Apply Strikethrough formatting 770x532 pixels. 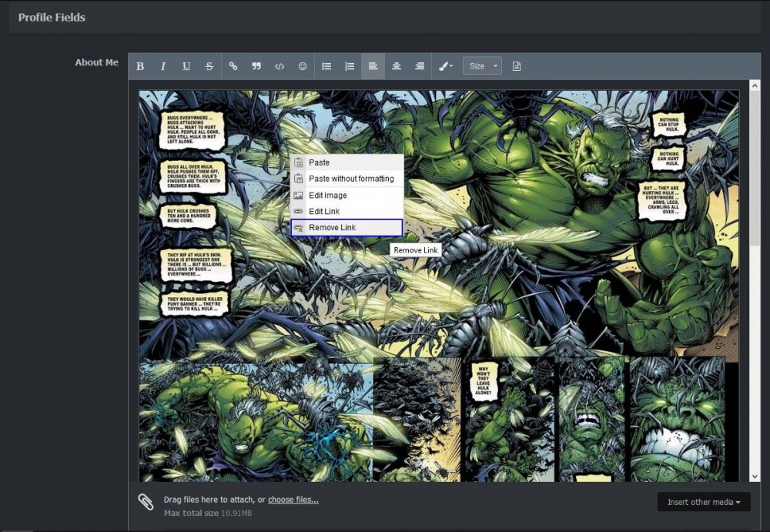209,66
